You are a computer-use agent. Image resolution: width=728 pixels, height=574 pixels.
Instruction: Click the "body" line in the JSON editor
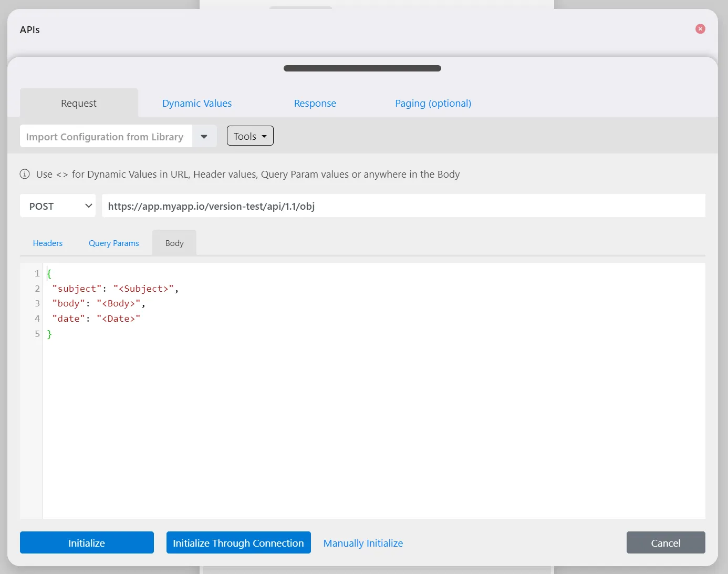coord(99,303)
